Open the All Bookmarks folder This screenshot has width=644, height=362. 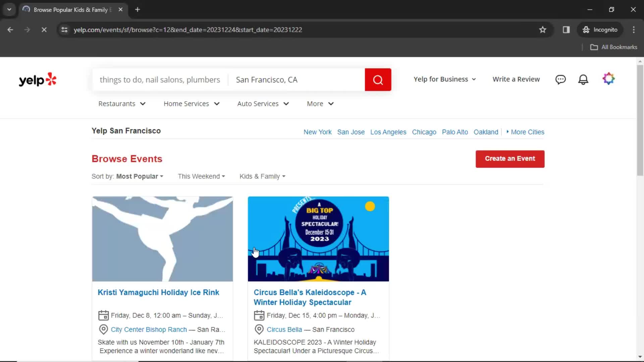pos(613,47)
